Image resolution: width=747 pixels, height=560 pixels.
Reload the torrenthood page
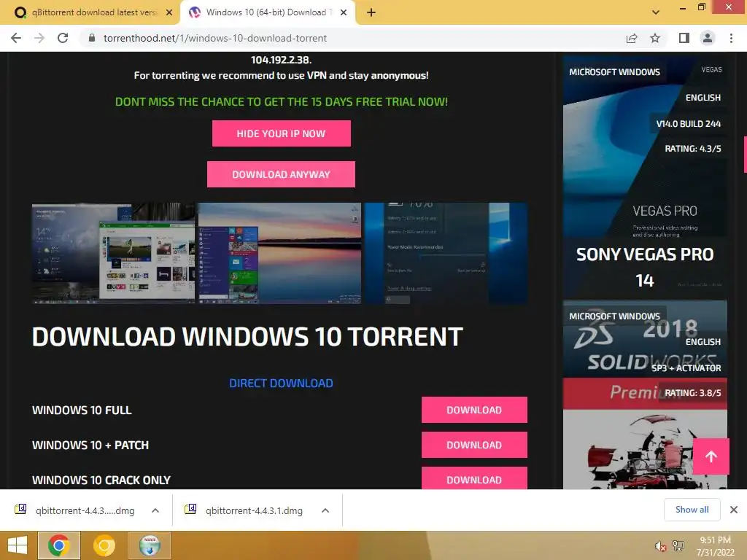pos(63,38)
